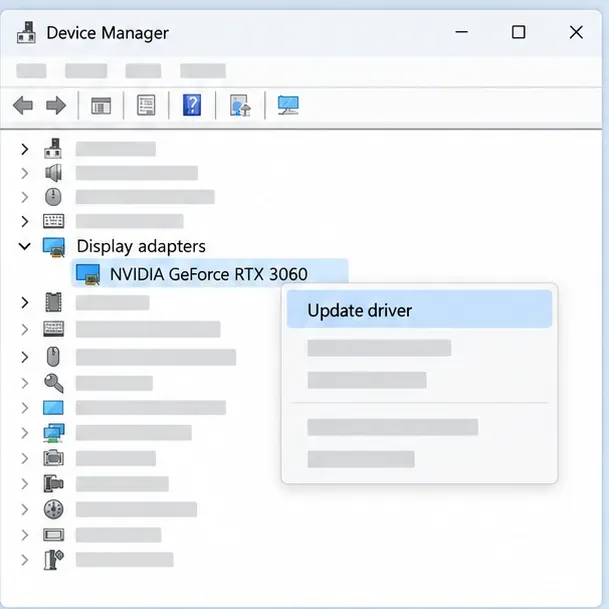Expand the tower with badge category chevron
The image size is (609, 609).
25,560
